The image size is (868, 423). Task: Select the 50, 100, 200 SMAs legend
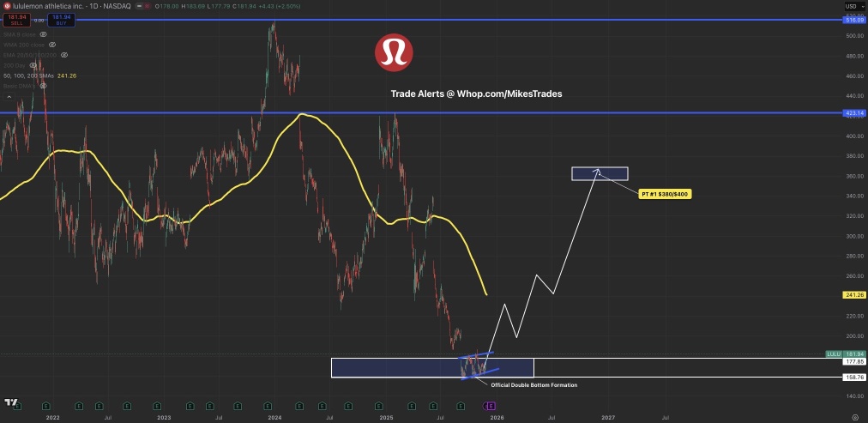(29, 76)
